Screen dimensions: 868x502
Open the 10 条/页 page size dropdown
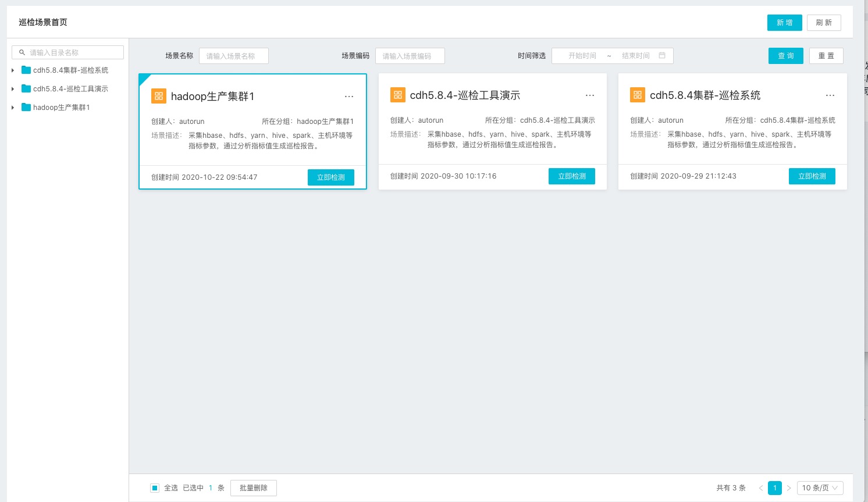pyautogui.click(x=820, y=488)
